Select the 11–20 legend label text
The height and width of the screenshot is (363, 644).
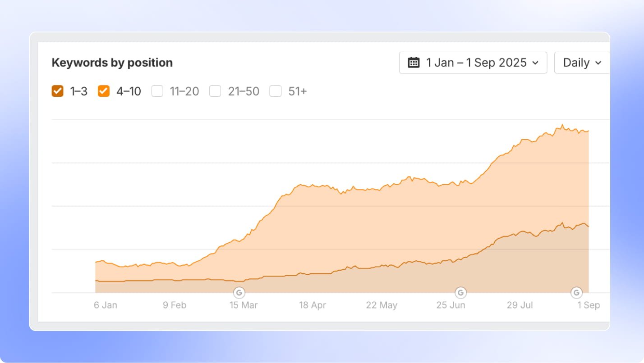184,91
